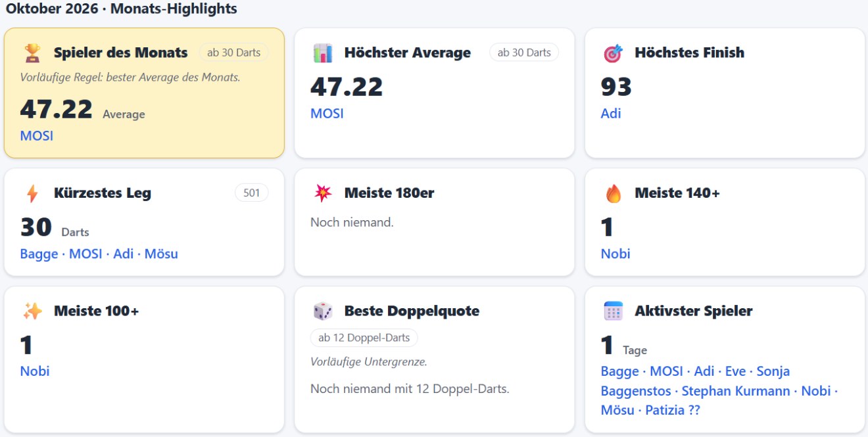Click the 47.22 value in Höchster Average
This screenshot has width=868, height=437.
coord(347,87)
